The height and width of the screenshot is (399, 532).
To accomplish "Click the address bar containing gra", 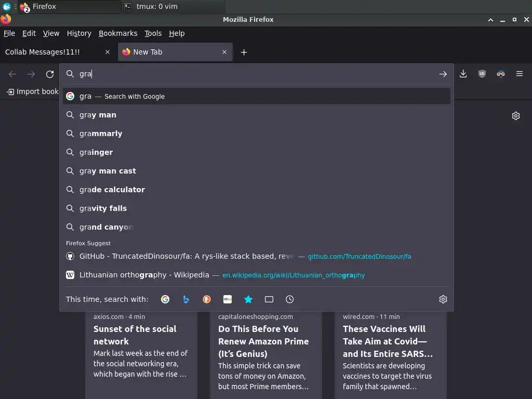I will pyautogui.click(x=257, y=74).
